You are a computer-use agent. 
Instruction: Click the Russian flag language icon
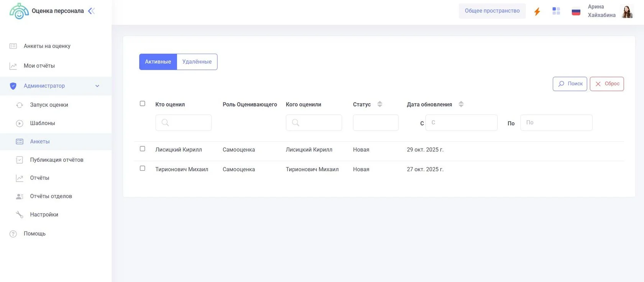tap(576, 11)
